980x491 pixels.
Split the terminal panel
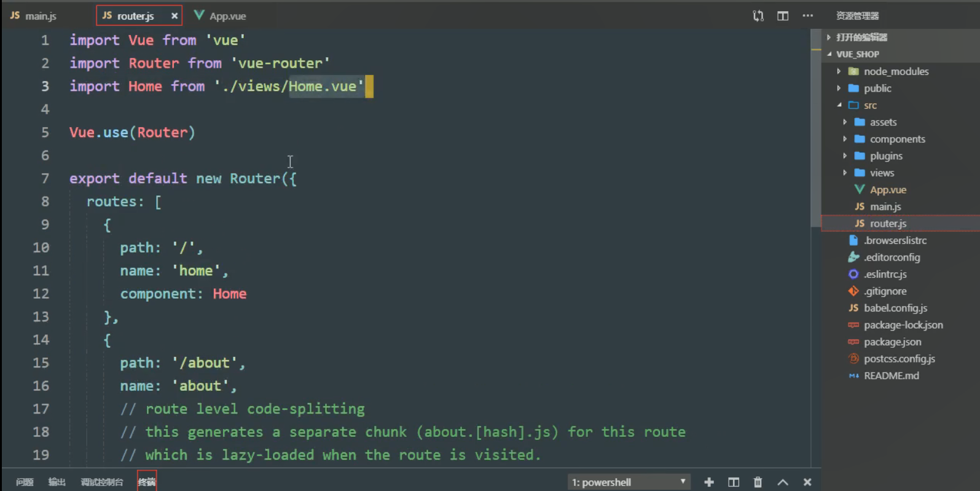tap(734, 482)
